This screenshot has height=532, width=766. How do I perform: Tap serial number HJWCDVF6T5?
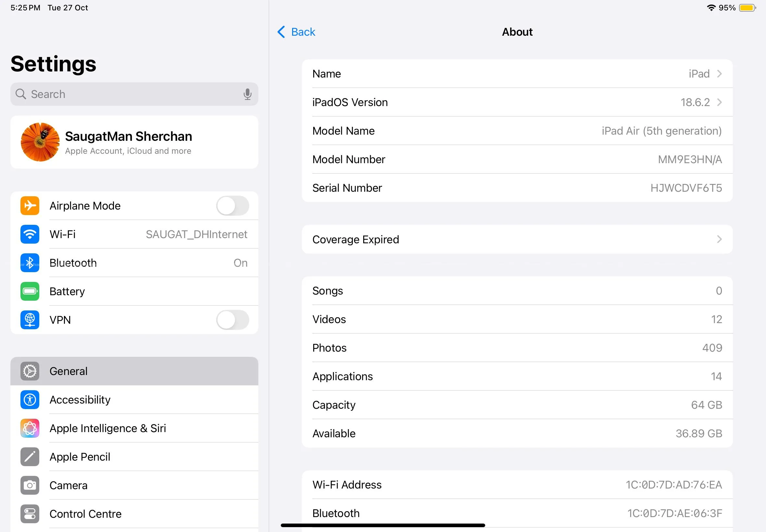[686, 188]
